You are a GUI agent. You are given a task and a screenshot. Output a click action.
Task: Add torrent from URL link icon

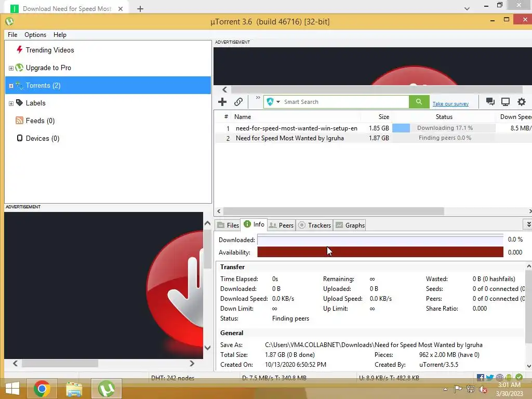tap(238, 102)
